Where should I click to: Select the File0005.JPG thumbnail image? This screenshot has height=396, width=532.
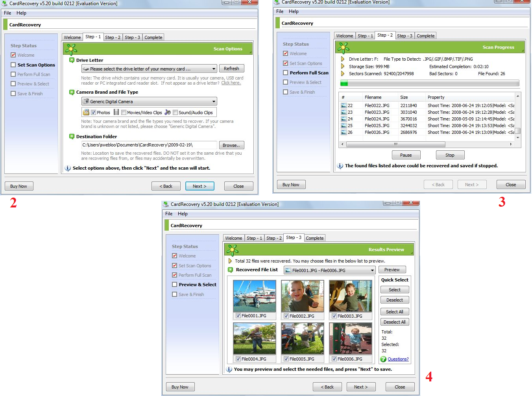click(302, 339)
